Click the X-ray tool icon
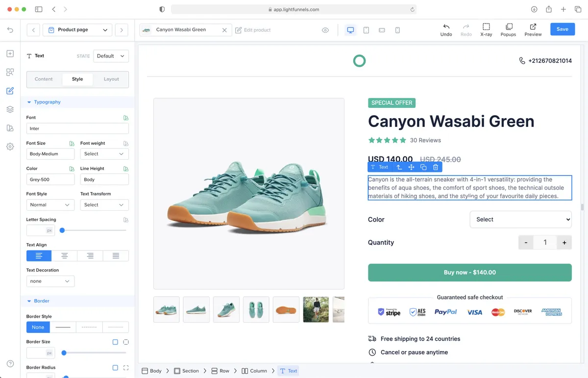This screenshot has width=588, height=378. coord(486,29)
